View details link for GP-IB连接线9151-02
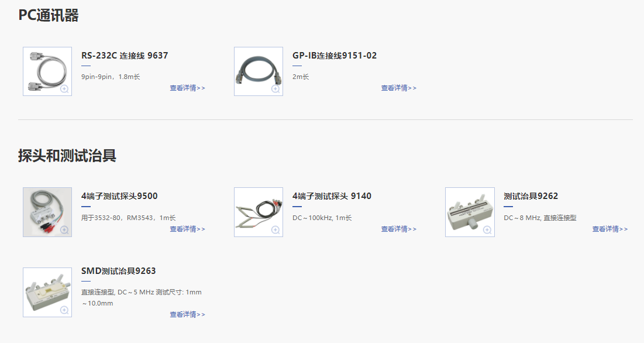 pos(398,88)
